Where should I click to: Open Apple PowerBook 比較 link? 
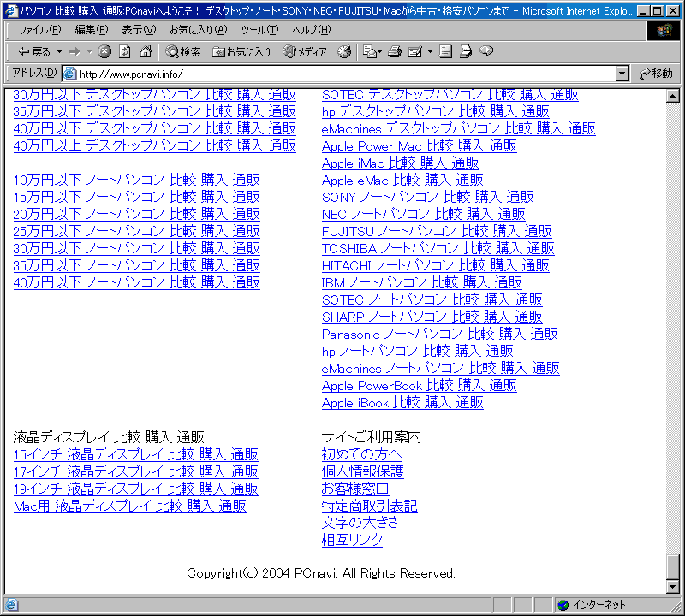[x=420, y=386]
